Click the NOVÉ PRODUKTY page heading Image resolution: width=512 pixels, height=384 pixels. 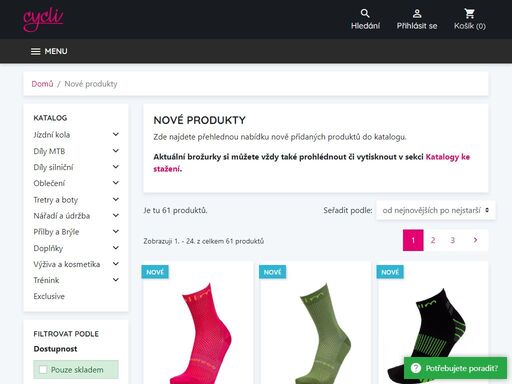click(199, 120)
